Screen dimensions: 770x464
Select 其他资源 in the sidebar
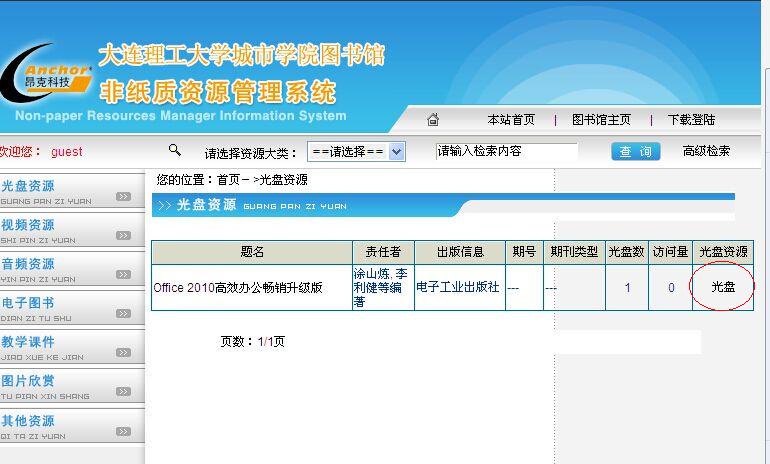29,421
